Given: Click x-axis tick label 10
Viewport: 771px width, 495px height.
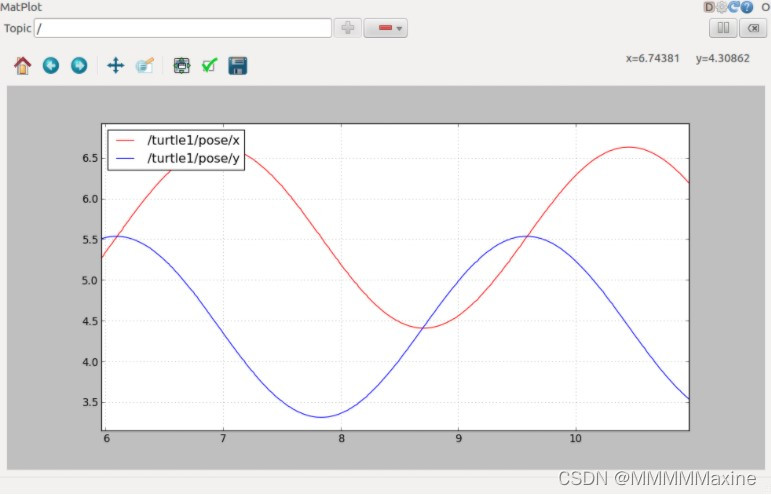Looking at the screenshot, I should 575,438.
